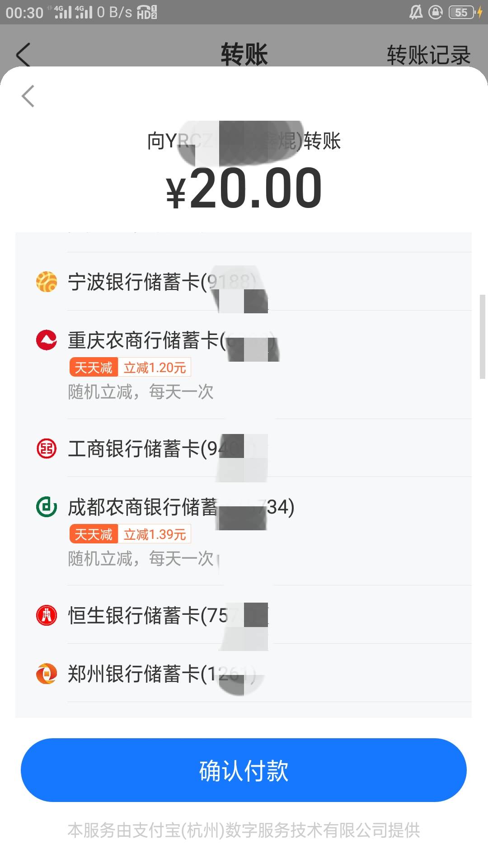
Task: Go back using the sheet's back arrow
Action: tap(28, 96)
